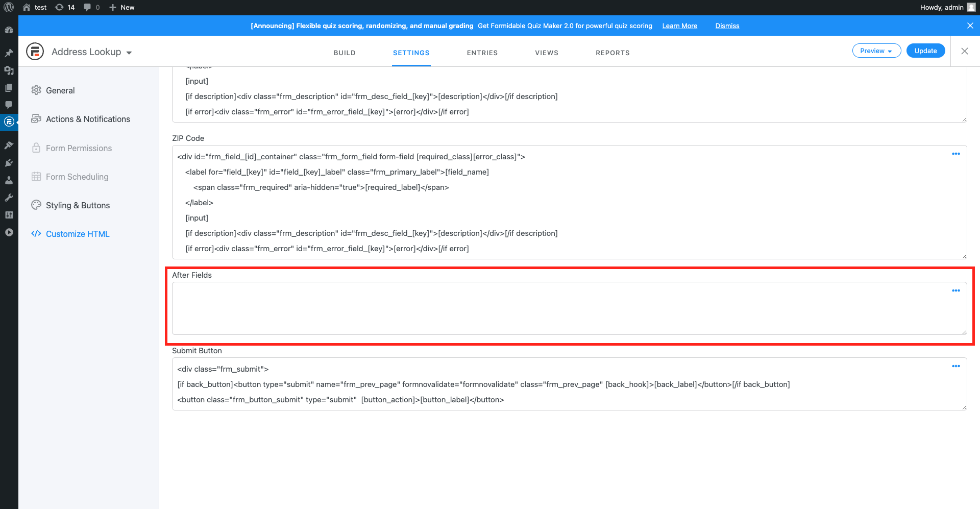980x509 pixels.
Task: Open Actions & Notifications settings
Action: tap(87, 119)
